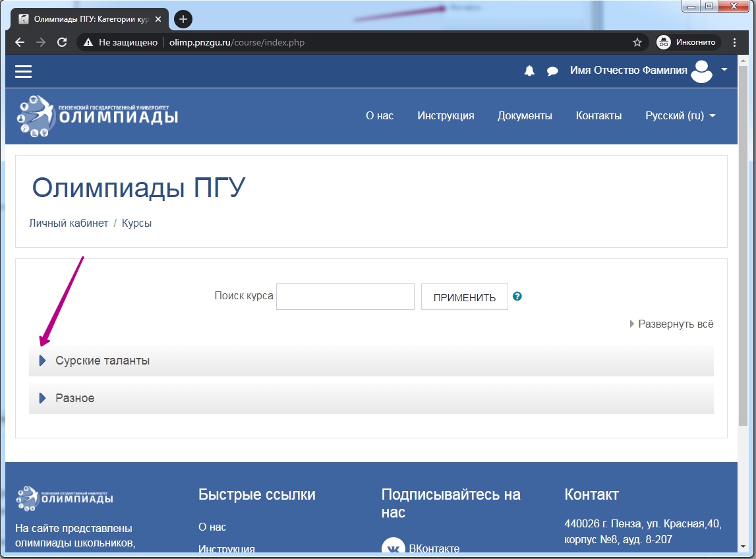
Task: Click the user avatar icon
Action: point(701,71)
